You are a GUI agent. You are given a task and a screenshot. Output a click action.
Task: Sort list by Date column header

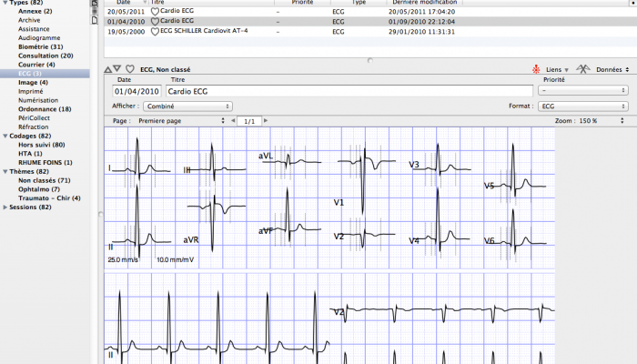pyautogui.click(x=124, y=3)
